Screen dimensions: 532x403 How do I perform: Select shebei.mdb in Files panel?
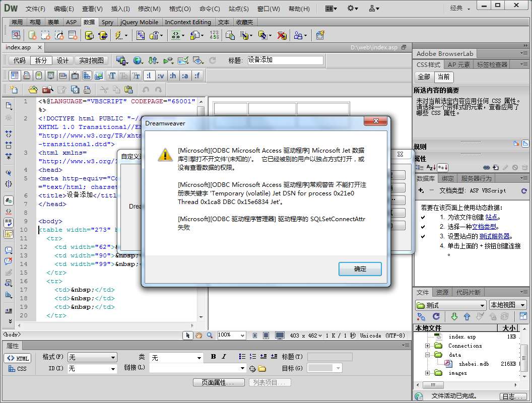pos(473,364)
